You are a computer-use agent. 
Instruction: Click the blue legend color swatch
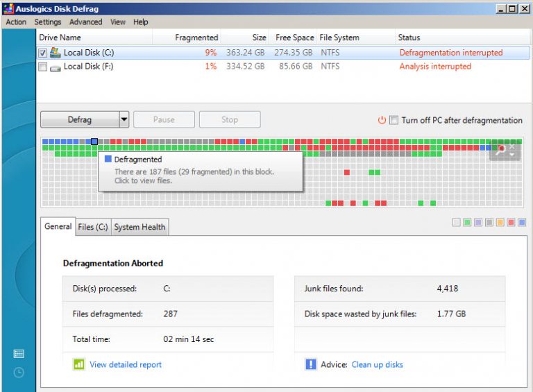(x=521, y=223)
